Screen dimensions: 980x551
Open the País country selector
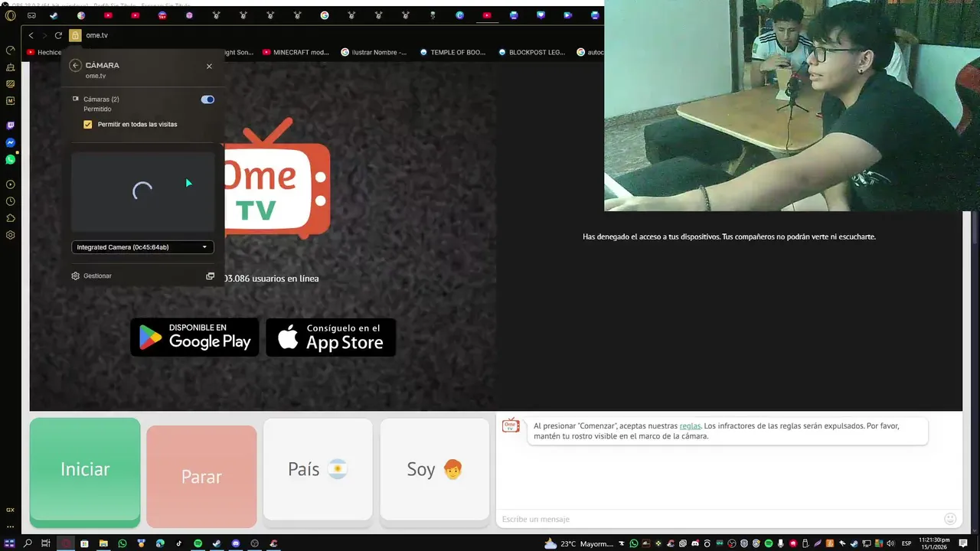[x=318, y=469]
